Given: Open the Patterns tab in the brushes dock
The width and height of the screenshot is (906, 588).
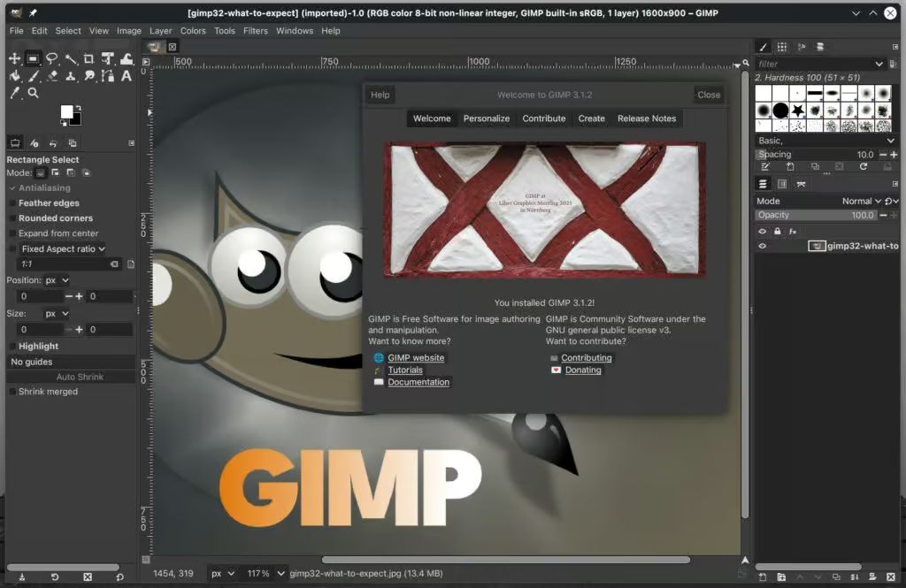Looking at the screenshot, I should tap(782, 47).
